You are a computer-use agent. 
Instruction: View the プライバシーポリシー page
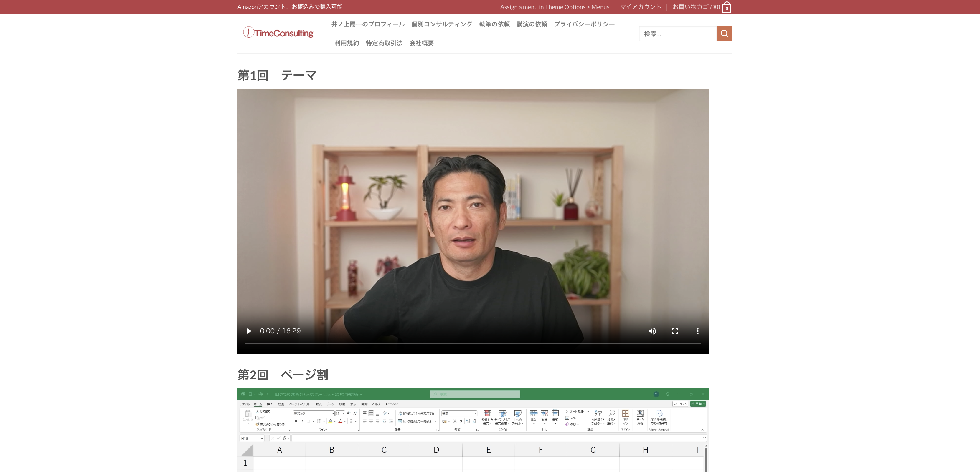[584, 24]
